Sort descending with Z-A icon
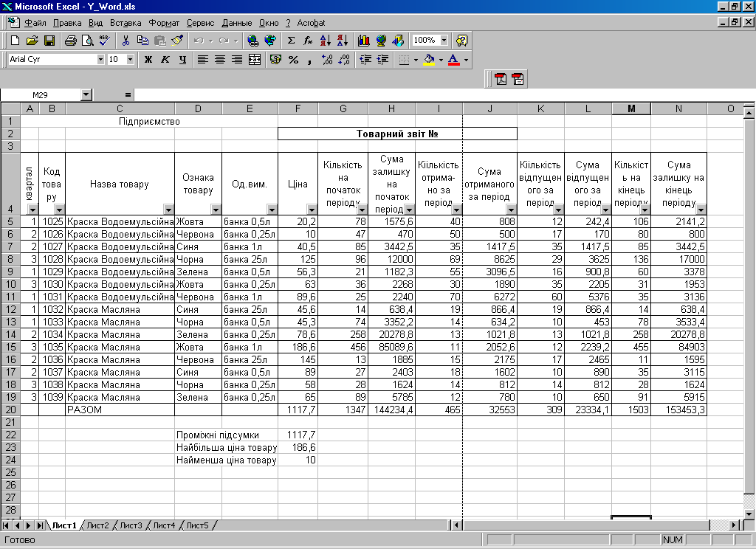The width and height of the screenshot is (756, 549). pos(343,41)
